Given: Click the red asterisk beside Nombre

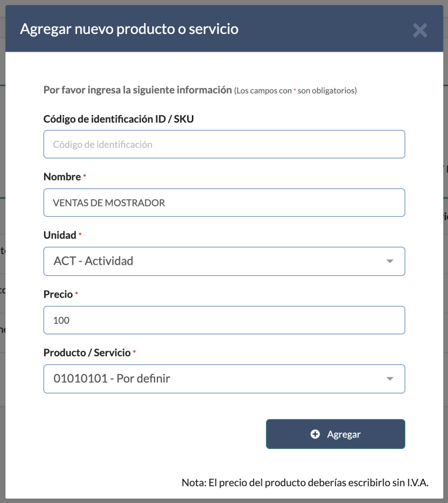Looking at the screenshot, I should pyautogui.click(x=84, y=176).
